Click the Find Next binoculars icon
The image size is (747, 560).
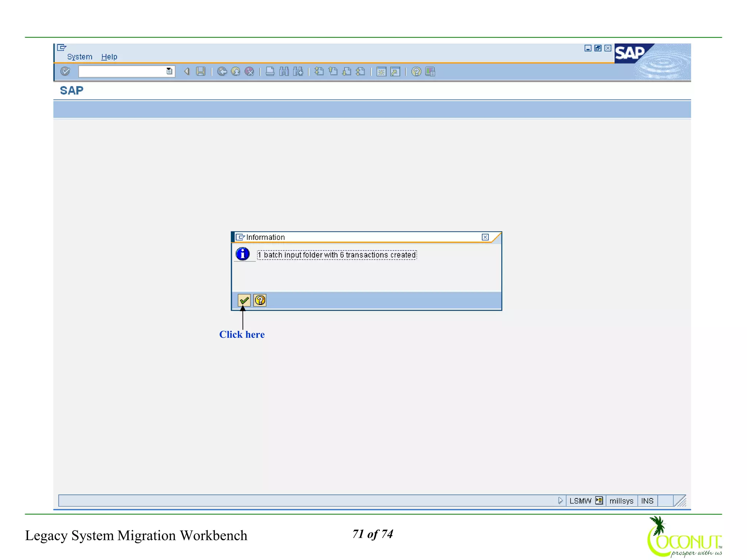[x=298, y=71]
